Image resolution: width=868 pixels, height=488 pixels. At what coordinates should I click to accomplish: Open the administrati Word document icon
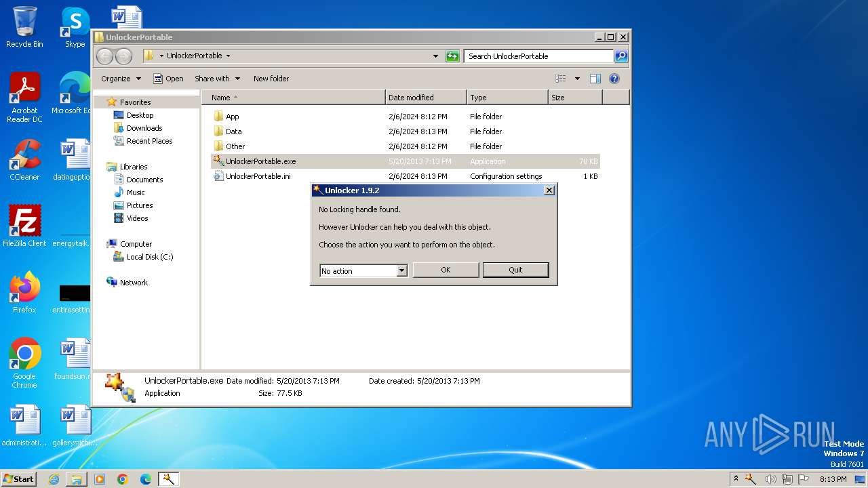pos(24,426)
